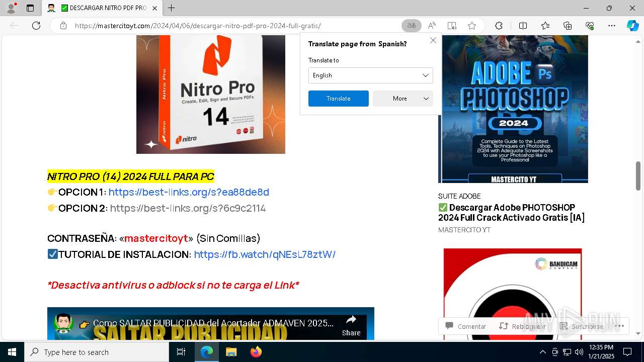The height and width of the screenshot is (362, 644).
Task: Click the Rebloguear button
Action: click(522, 326)
